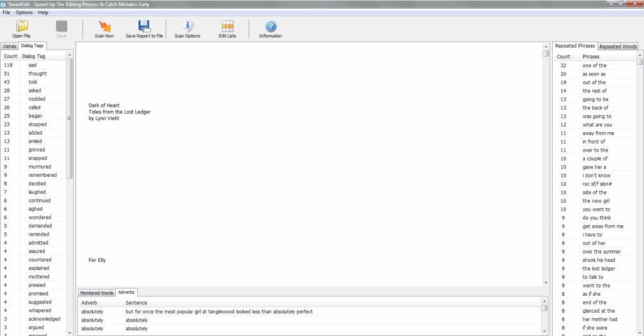Click 'Tales from the Lost Ledger' line
644x336 pixels.
pyautogui.click(x=120, y=112)
